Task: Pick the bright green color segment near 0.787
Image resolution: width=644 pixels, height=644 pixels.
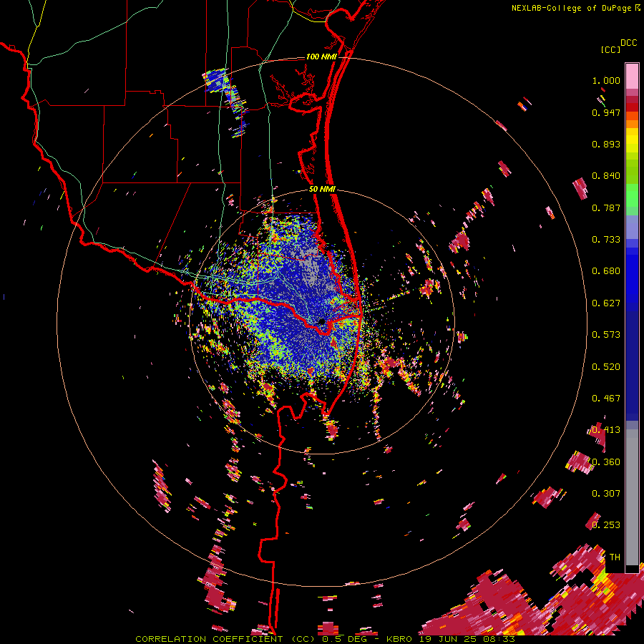Action: click(x=632, y=196)
